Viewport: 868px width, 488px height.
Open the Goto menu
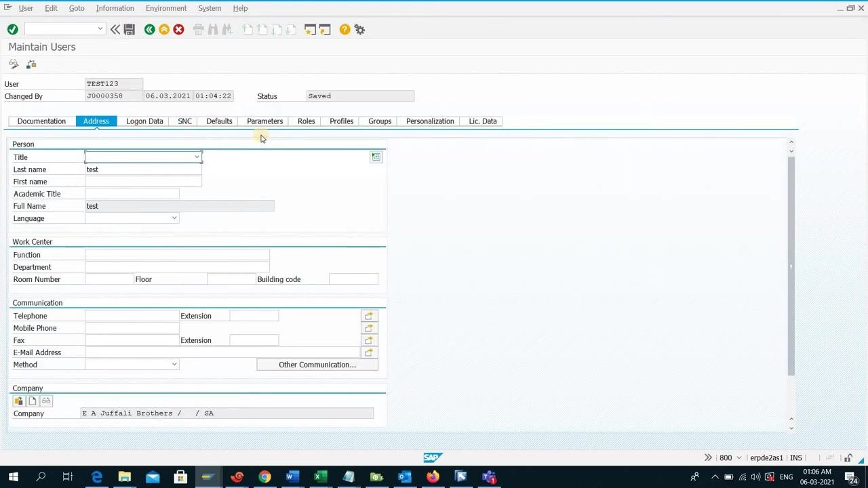(x=77, y=8)
